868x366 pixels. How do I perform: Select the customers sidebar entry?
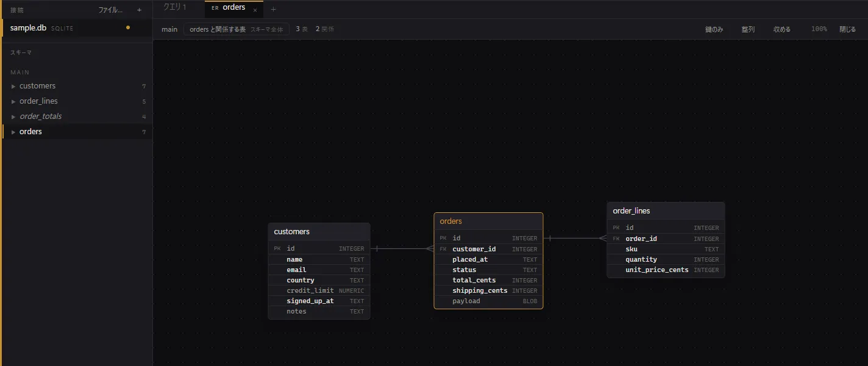77,86
